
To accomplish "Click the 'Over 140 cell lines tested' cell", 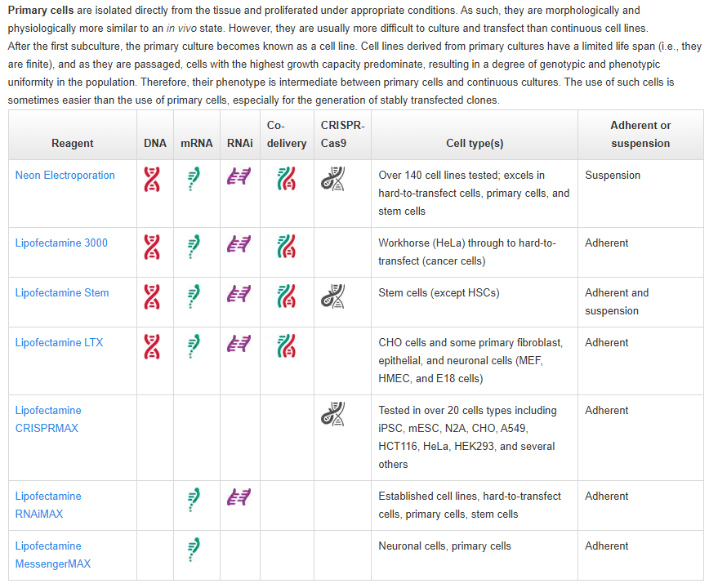I will coord(474,193).
